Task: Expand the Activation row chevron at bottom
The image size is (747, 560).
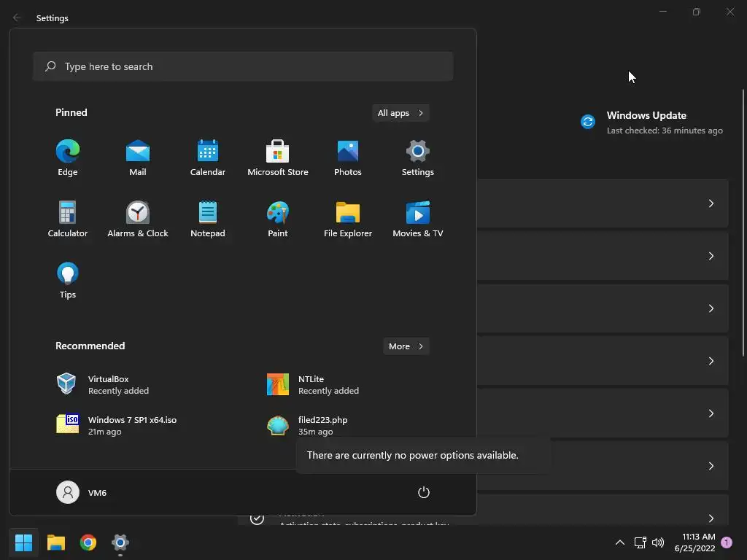Action: point(711,518)
